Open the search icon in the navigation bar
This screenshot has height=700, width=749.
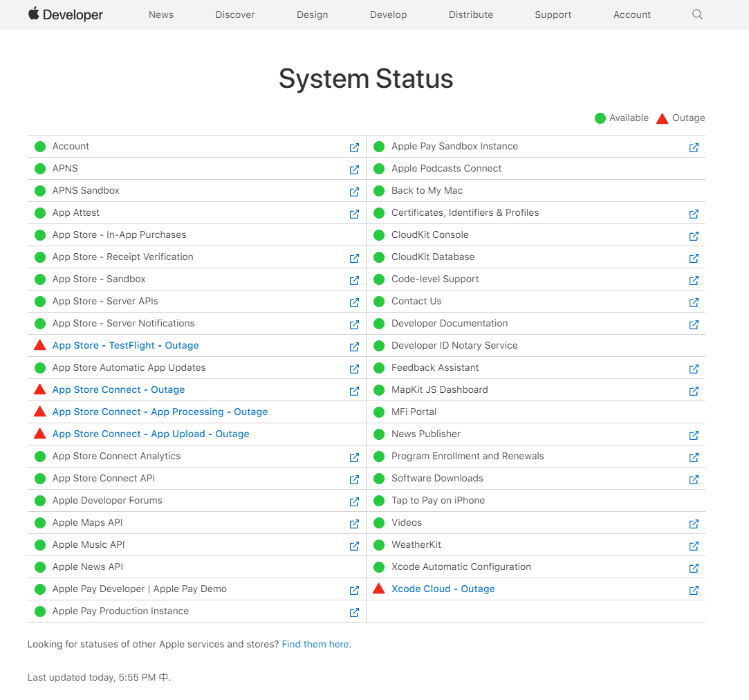point(697,15)
